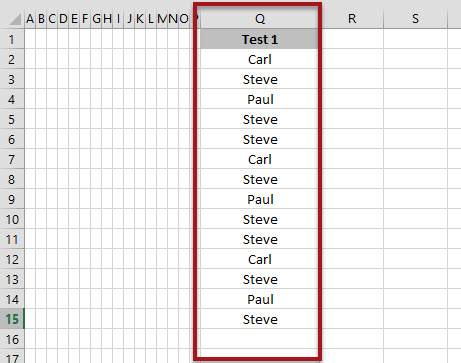This screenshot has height=363, width=461.
Task: Select empty cell Q16
Action: 260,339
